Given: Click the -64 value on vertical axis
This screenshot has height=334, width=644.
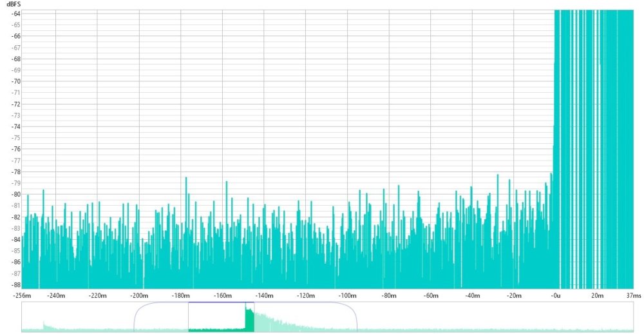Looking at the screenshot, I should pos(15,14).
